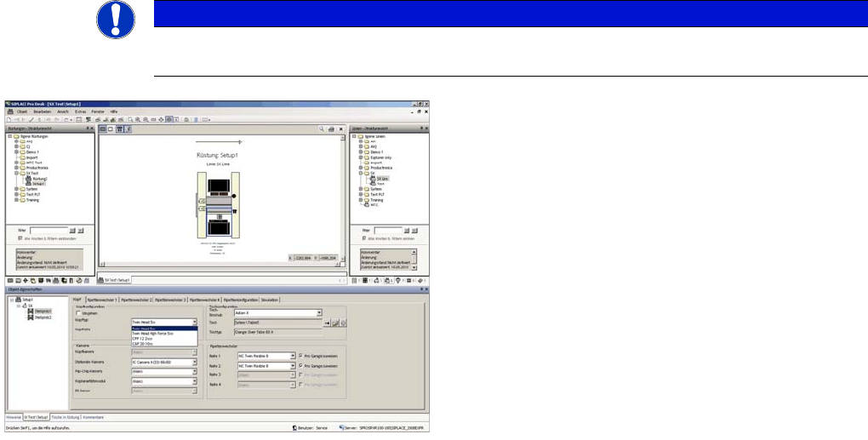Toggle the Umgehen checkbox

point(80,313)
